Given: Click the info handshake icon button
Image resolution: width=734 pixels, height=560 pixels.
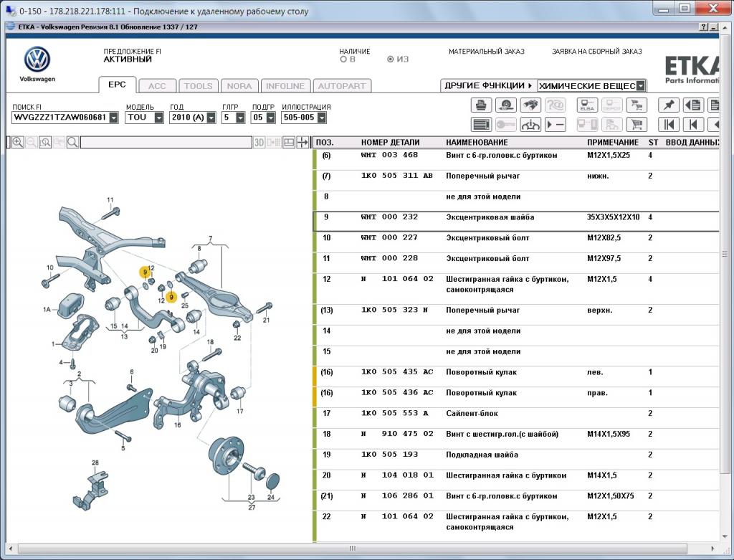Looking at the screenshot, I should [530, 125].
